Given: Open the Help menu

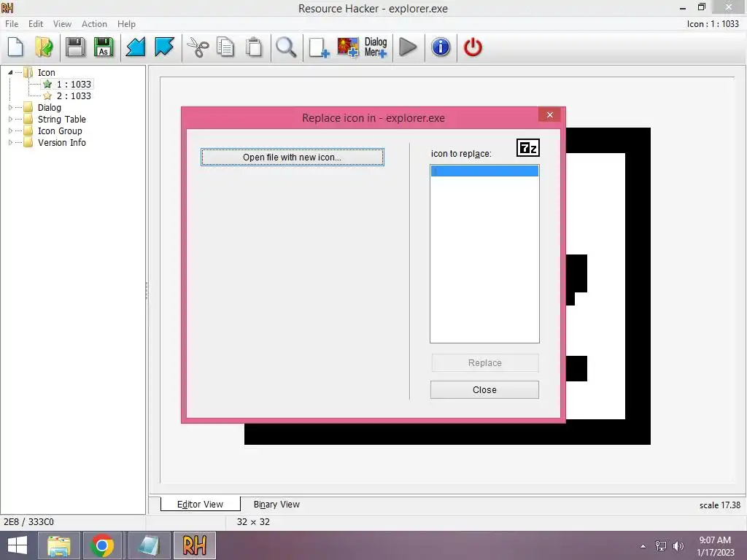Looking at the screenshot, I should point(126,24).
